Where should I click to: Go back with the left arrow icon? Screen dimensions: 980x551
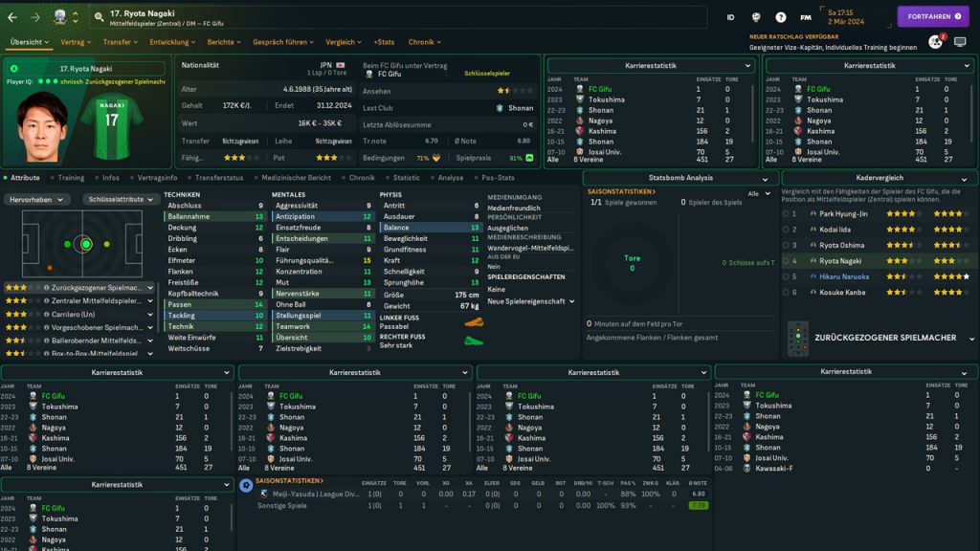coord(11,17)
